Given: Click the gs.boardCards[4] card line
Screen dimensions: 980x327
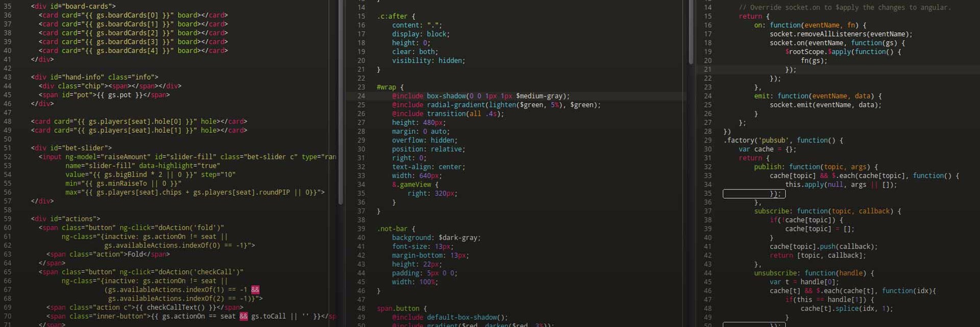Looking at the screenshot, I should [x=133, y=51].
